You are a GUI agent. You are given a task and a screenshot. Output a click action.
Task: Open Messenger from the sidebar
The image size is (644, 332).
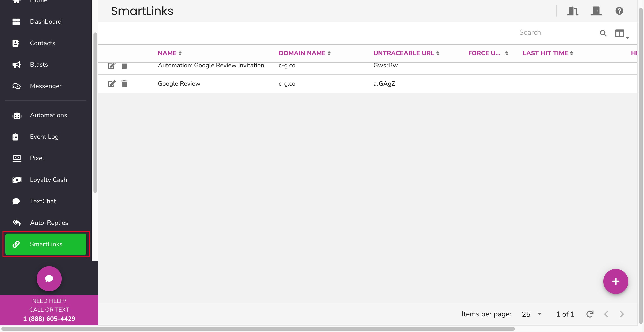point(46,86)
